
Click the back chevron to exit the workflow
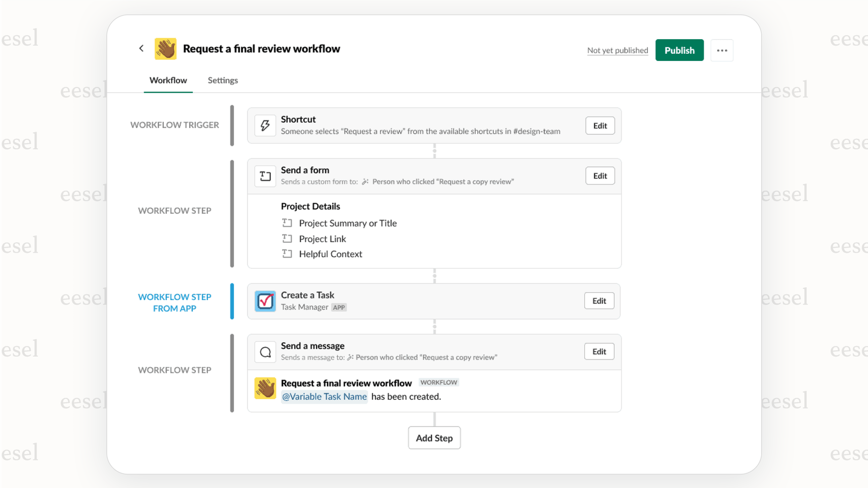click(x=141, y=48)
